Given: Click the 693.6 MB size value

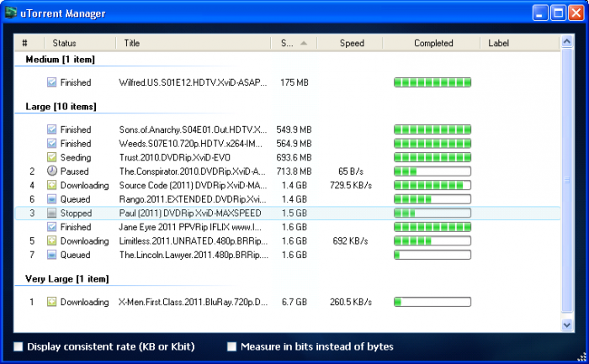Looking at the screenshot, I should [x=294, y=157].
